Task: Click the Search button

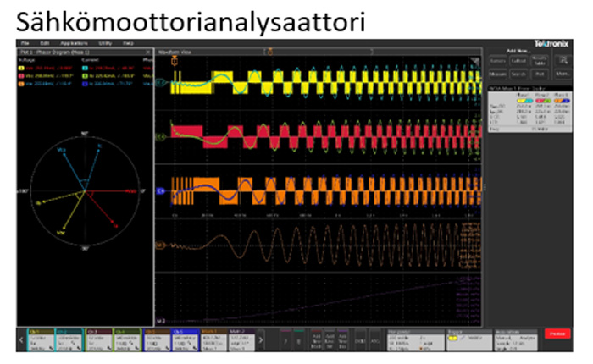Action: point(518,74)
